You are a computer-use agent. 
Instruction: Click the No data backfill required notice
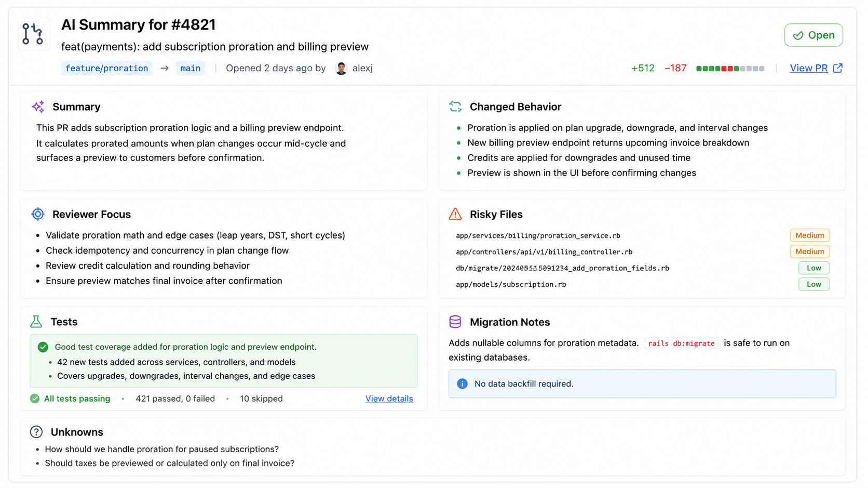(x=642, y=384)
